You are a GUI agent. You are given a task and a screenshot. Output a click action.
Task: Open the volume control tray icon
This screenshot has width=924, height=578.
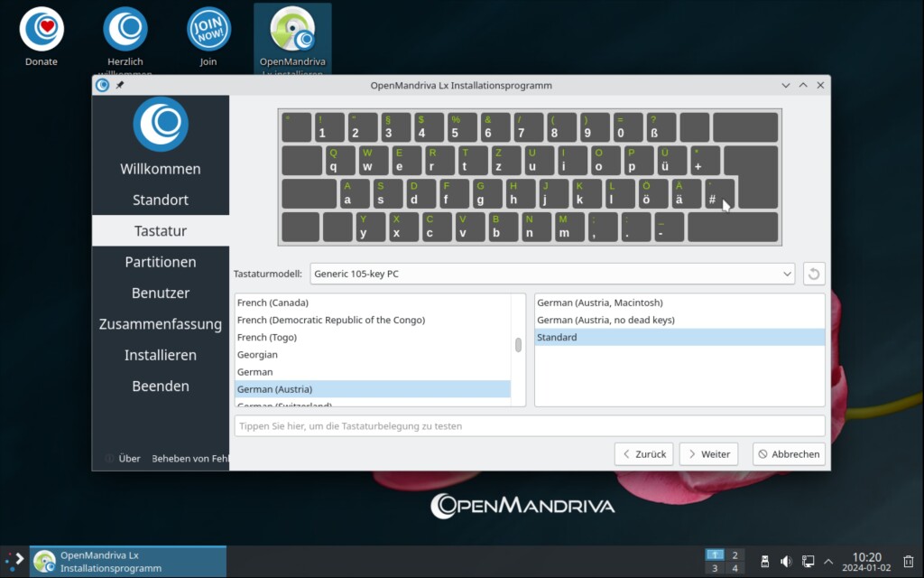(x=786, y=561)
